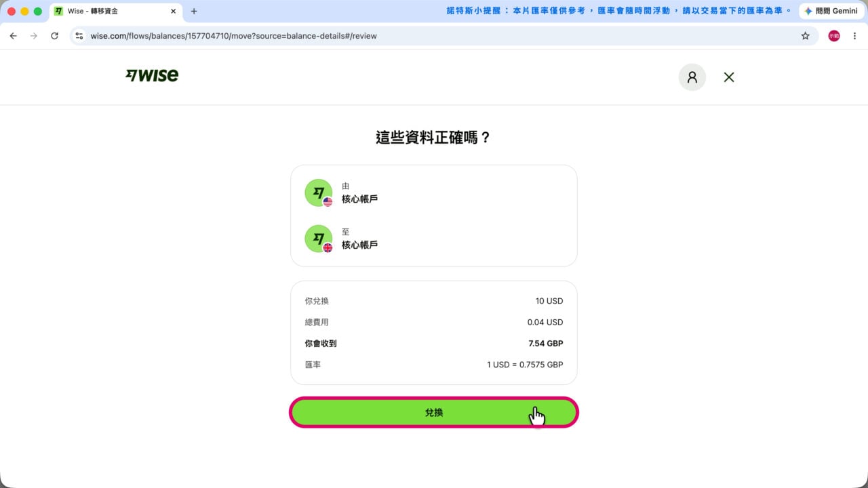
Task: Click the source account USD Wise avatar
Action: pyautogui.click(x=319, y=193)
